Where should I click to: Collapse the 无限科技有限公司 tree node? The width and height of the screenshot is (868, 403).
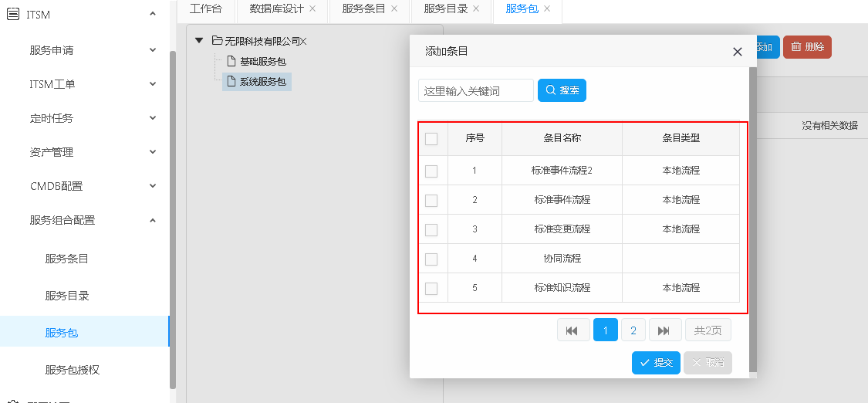[x=199, y=41]
